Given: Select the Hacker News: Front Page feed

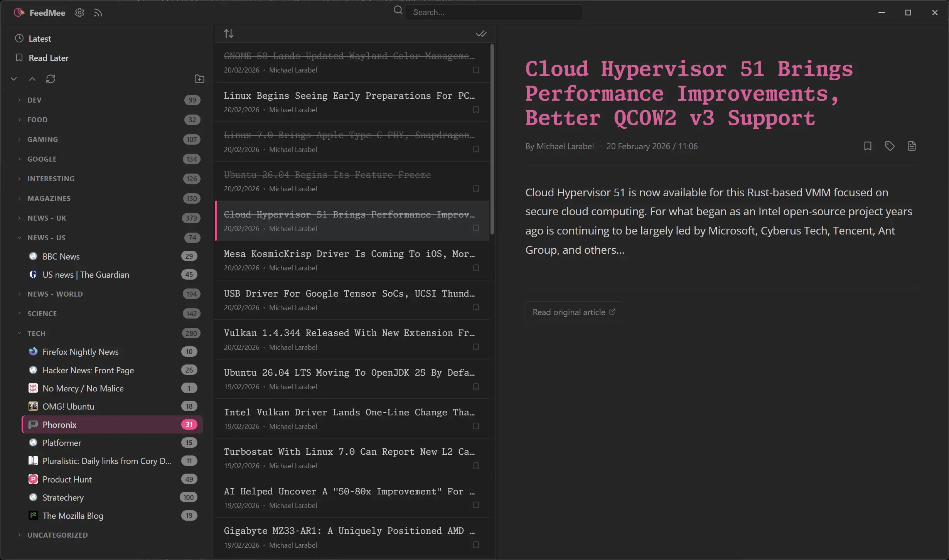Looking at the screenshot, I should (88, 370).
